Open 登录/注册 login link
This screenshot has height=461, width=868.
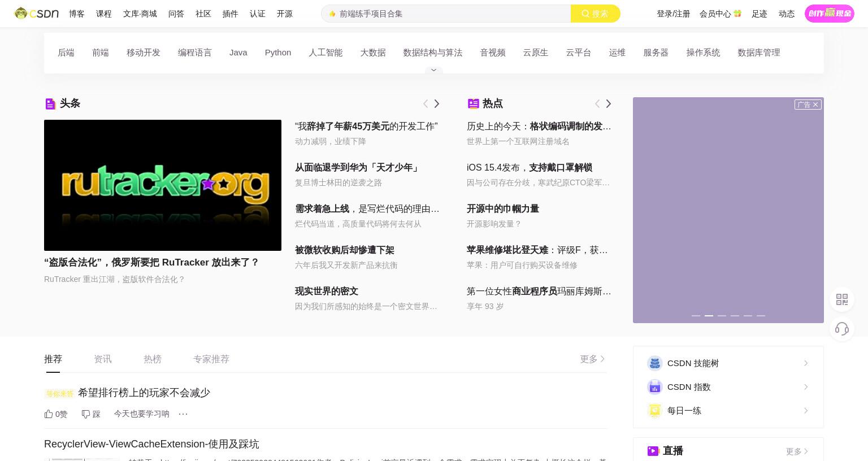(673, 14)
